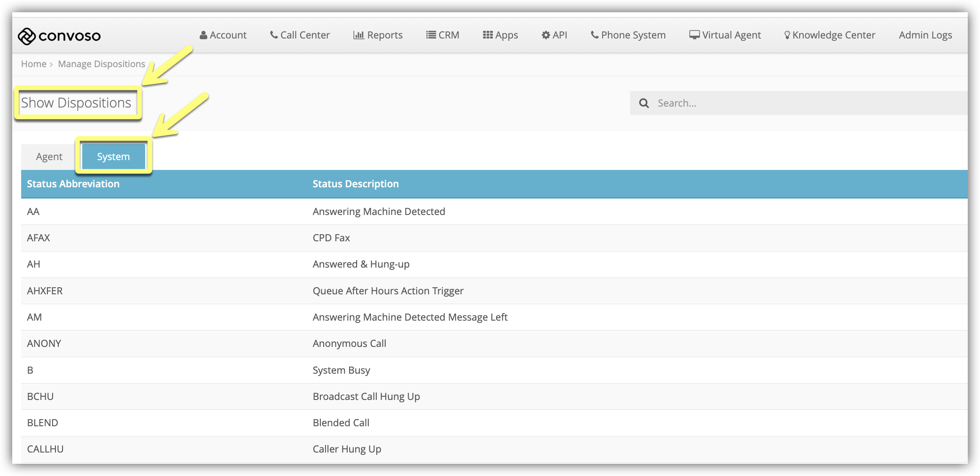Screen dimensions: 980x476
Task: Click the Knowledge Center lightbulb icon
Action: pyautogui.click(x=787, y=35)
